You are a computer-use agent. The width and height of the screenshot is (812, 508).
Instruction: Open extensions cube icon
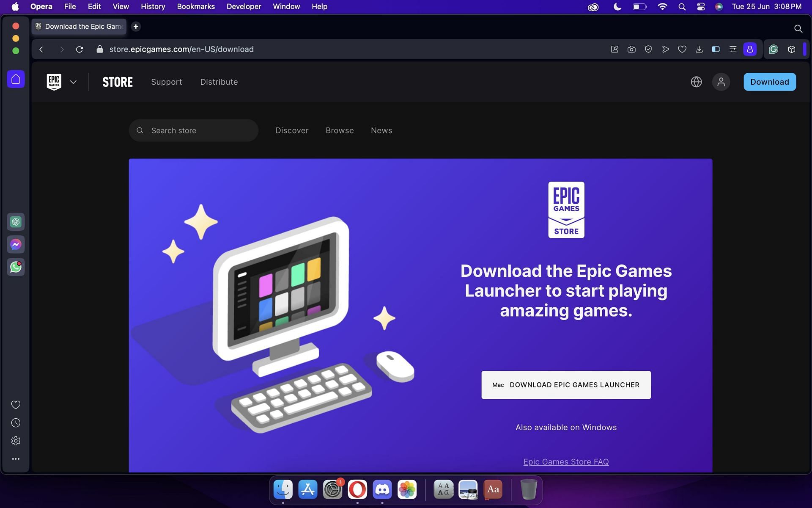792,49
